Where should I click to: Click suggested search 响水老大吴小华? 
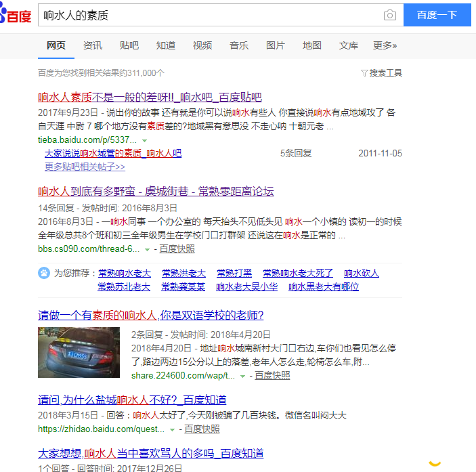(x=247, y=286)
